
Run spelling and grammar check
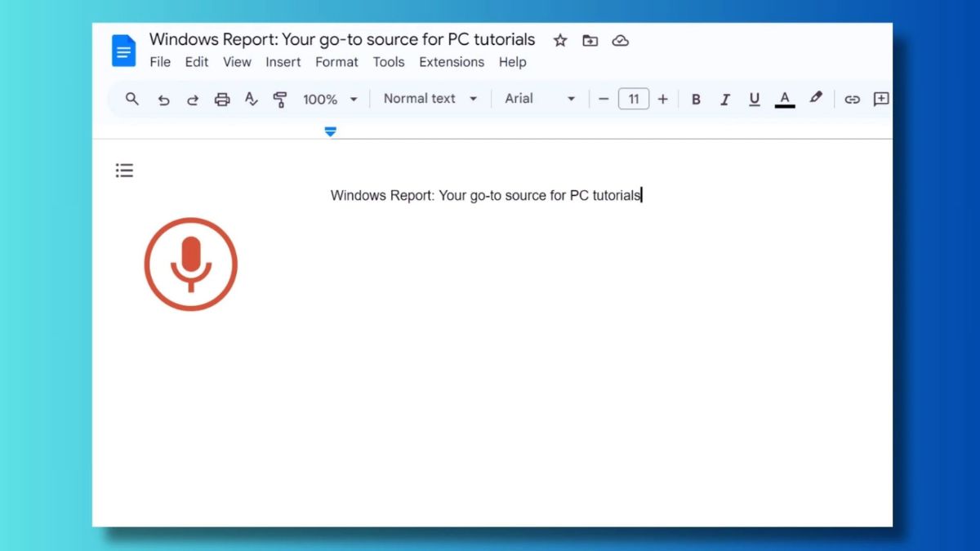pyautogui.click(x=252, y=100)
